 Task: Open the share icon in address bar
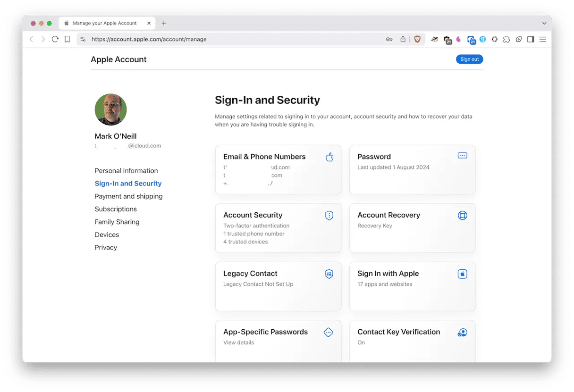pyautogui.click(x=403, y=39)
